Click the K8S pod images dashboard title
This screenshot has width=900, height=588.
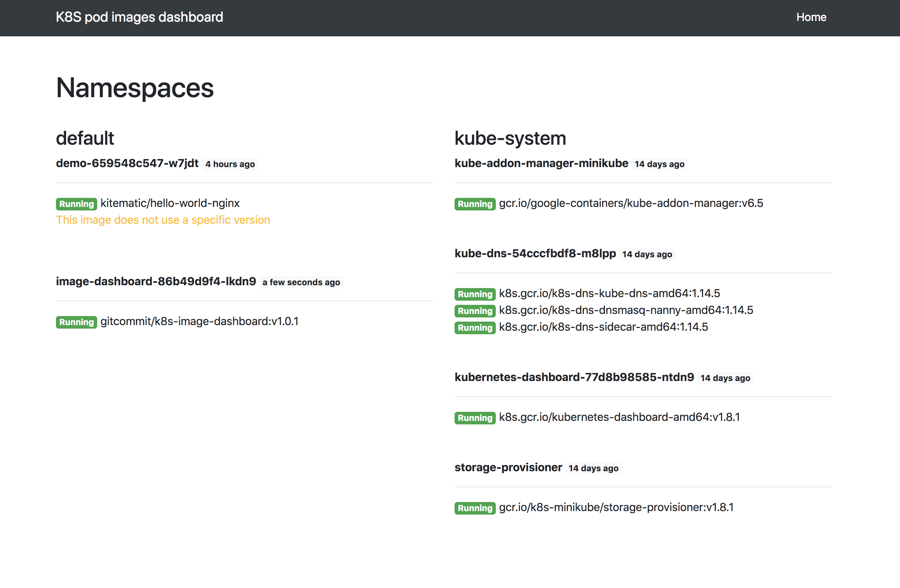139,17
